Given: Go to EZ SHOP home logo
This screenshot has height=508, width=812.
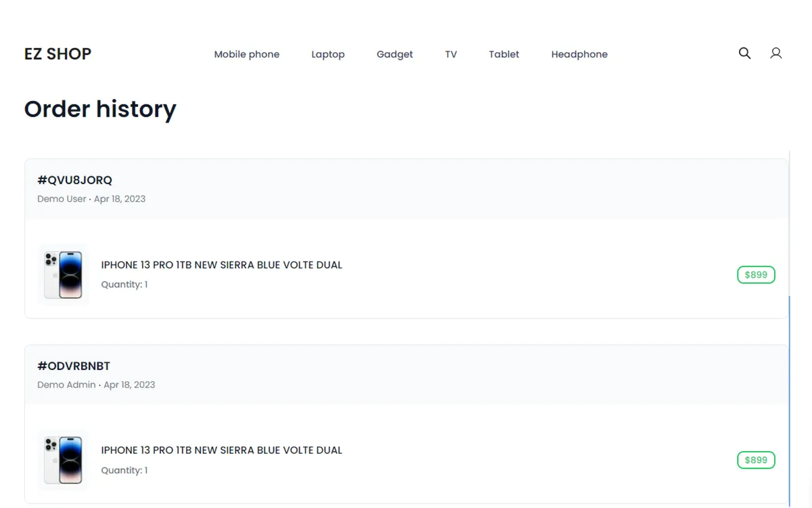Looking at the screenshot, I should [58, 54].
